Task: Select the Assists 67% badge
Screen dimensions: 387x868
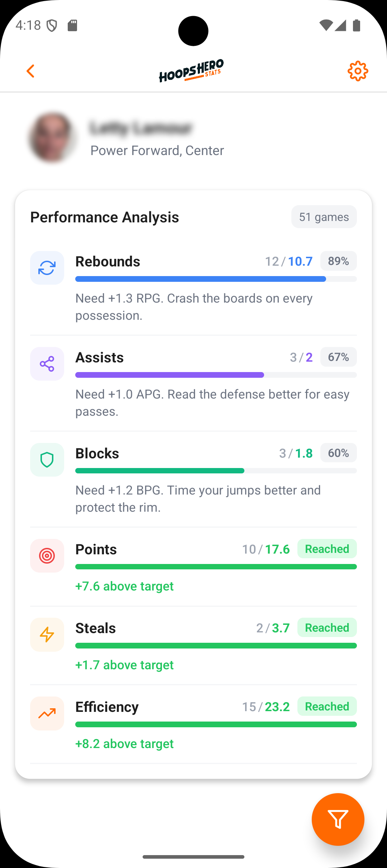Action: (x=338, y=357)
